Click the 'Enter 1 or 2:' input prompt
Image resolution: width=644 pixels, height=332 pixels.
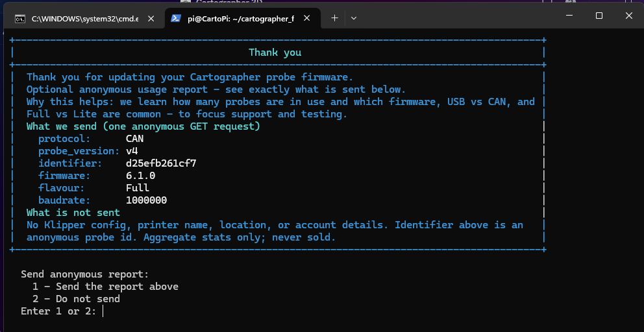coord(103,311)
